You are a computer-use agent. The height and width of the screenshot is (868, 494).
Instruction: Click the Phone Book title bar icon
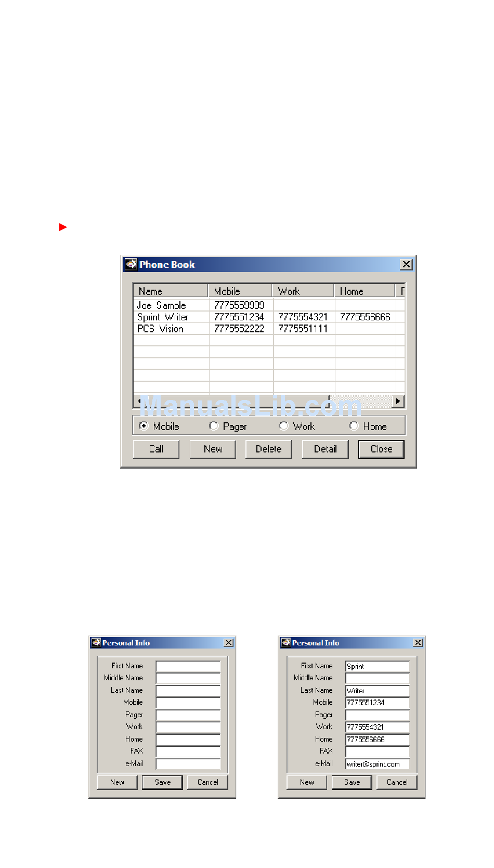131,264
